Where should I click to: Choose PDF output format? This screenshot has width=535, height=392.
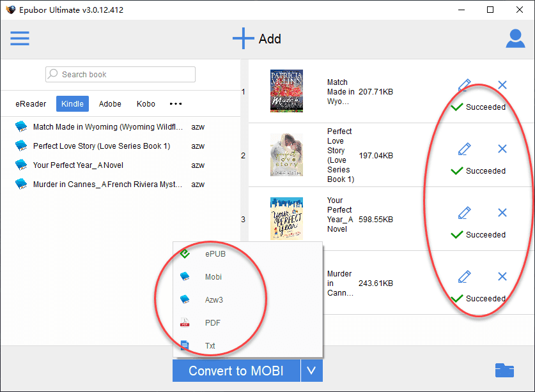248,323
